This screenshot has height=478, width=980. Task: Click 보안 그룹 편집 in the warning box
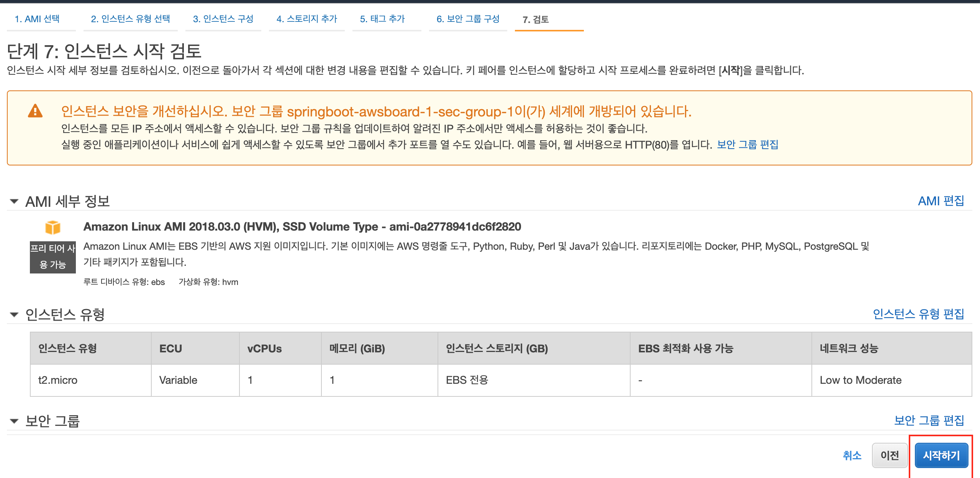coord(747,144)
